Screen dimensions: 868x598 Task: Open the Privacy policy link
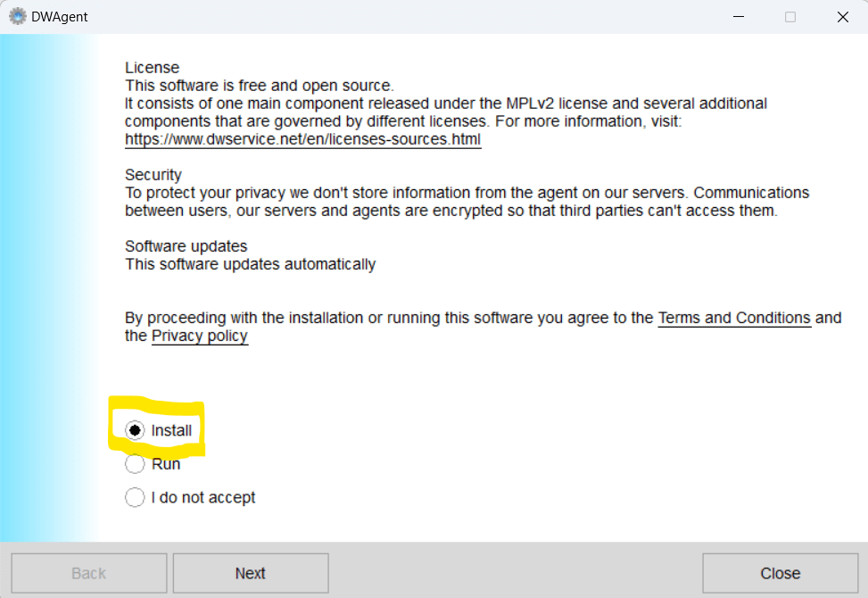pos(199,336)
